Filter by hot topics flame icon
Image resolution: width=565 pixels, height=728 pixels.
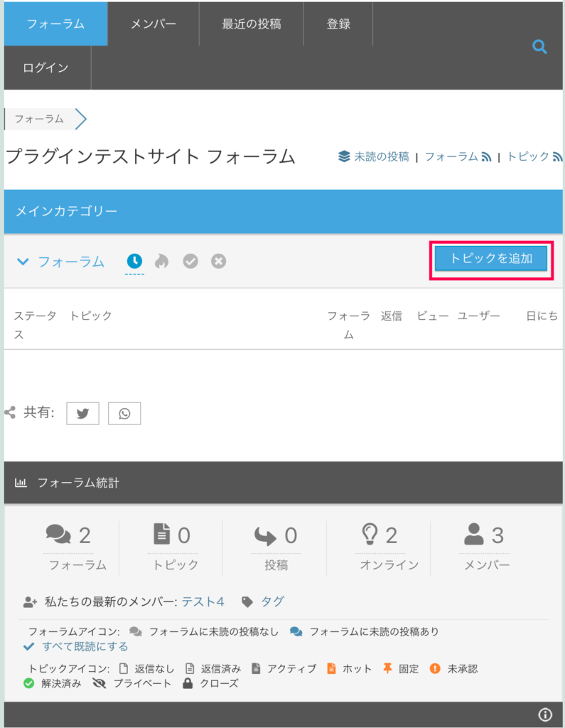161,261
